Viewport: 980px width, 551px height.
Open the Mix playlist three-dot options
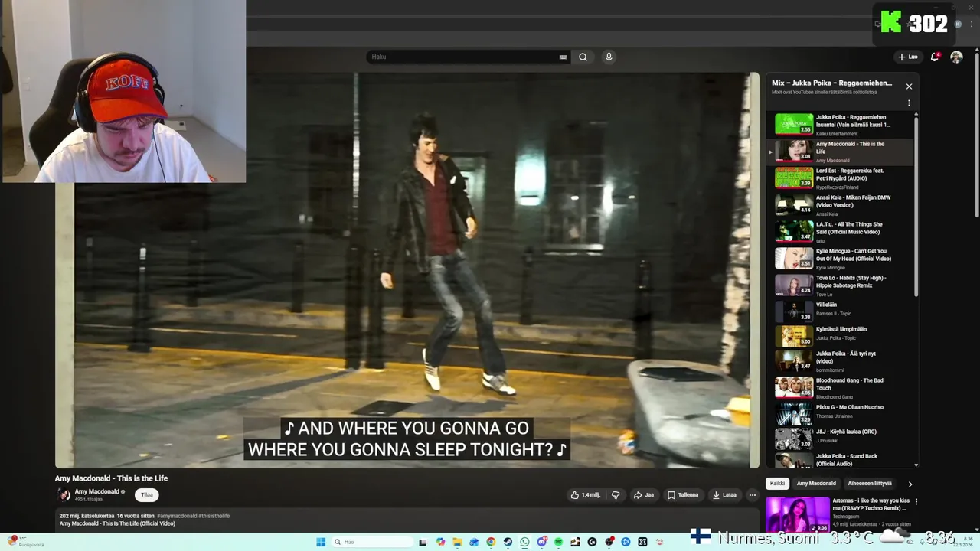coord(909,103)
